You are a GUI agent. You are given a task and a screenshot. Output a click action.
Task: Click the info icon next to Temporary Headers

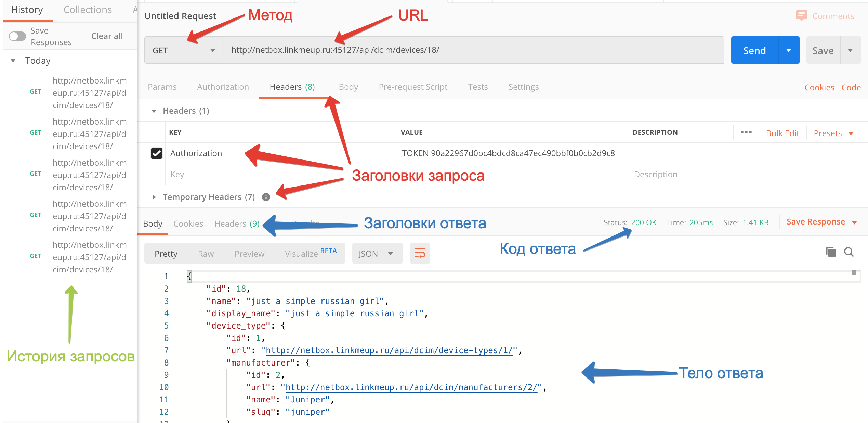(266, 197)
